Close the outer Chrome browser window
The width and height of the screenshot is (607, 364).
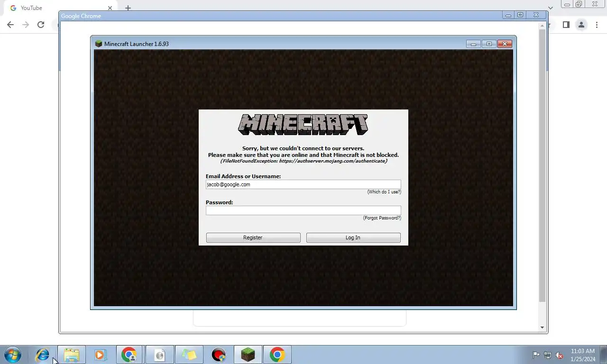[595, 4]
